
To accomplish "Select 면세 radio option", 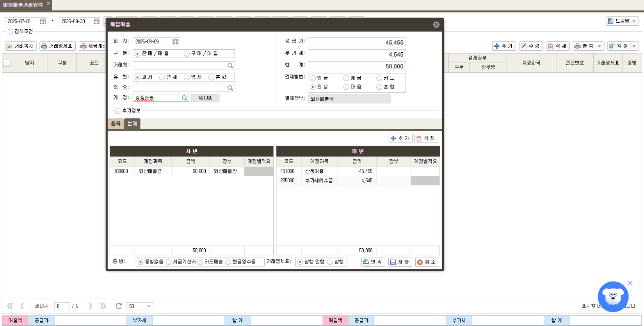I will pyautogui.click(x=162, y=78).
